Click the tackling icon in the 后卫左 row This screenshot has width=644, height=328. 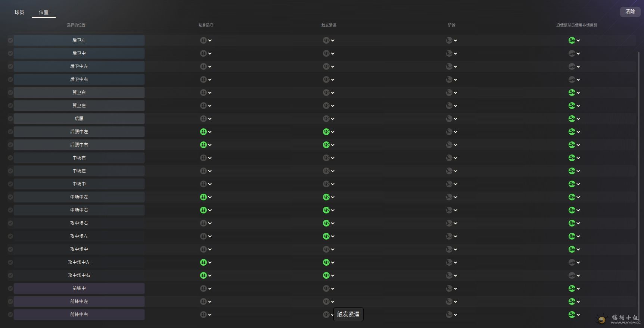(x=449, y=40)
